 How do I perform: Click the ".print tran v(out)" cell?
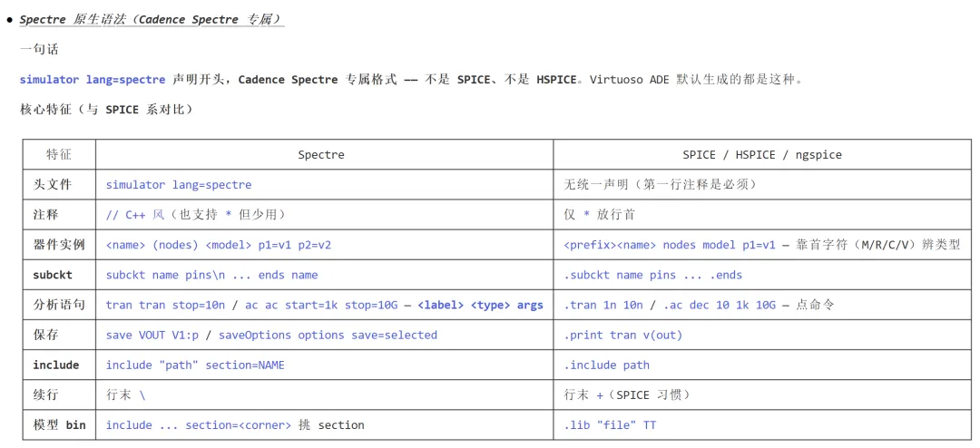tap(623, 335)
